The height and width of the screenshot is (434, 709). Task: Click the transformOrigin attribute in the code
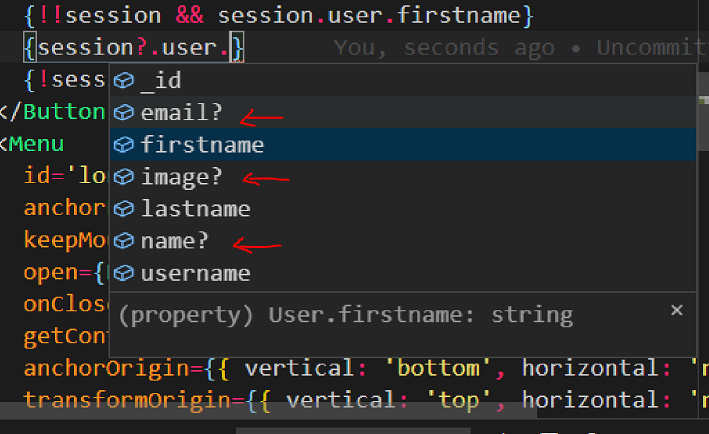(x=128, y=401)
